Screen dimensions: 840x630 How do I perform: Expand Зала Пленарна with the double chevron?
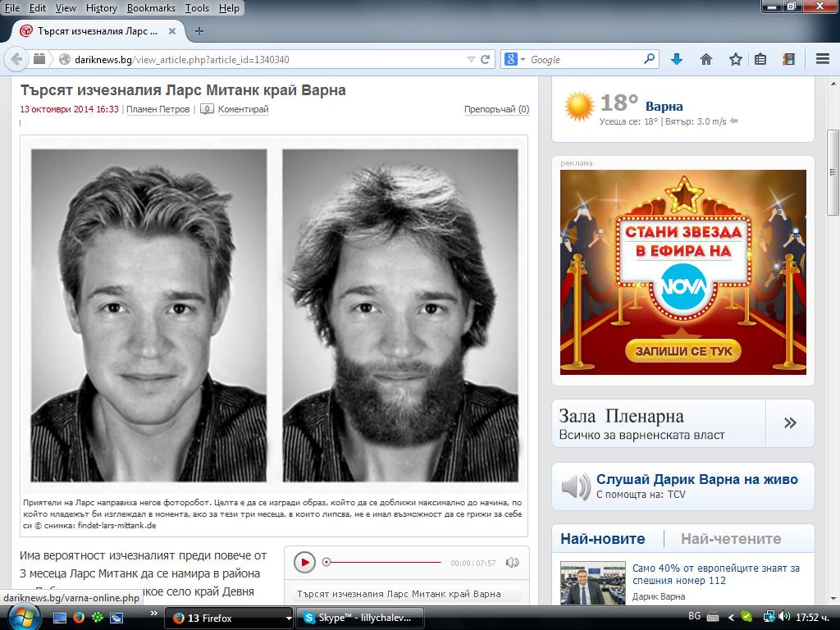[x=790, y=422]
